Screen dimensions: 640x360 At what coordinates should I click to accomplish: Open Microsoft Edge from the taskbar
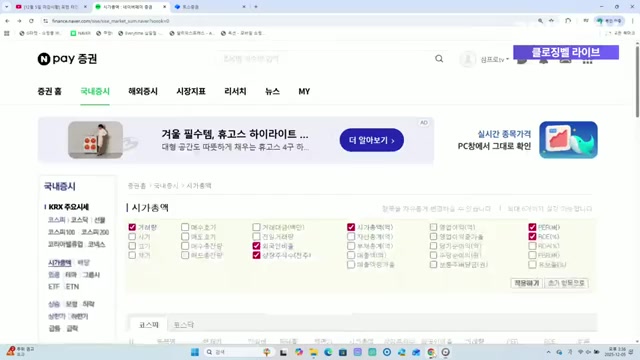coord(328,352)
